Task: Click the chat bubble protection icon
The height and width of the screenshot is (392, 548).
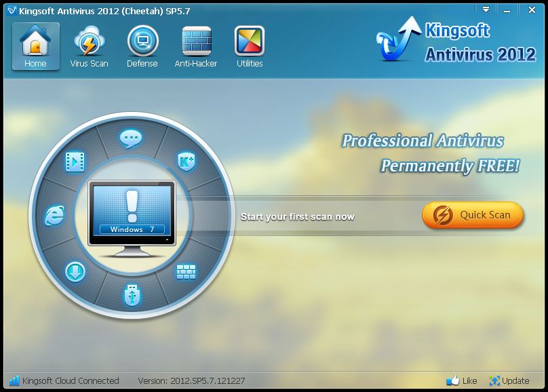Action: pos(131,138)
